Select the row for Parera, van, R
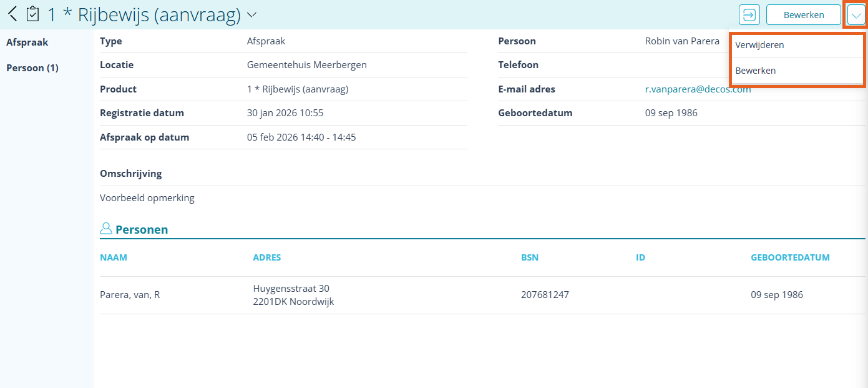Viewport: 868px width, 388px height. click(x=129, y=294)
